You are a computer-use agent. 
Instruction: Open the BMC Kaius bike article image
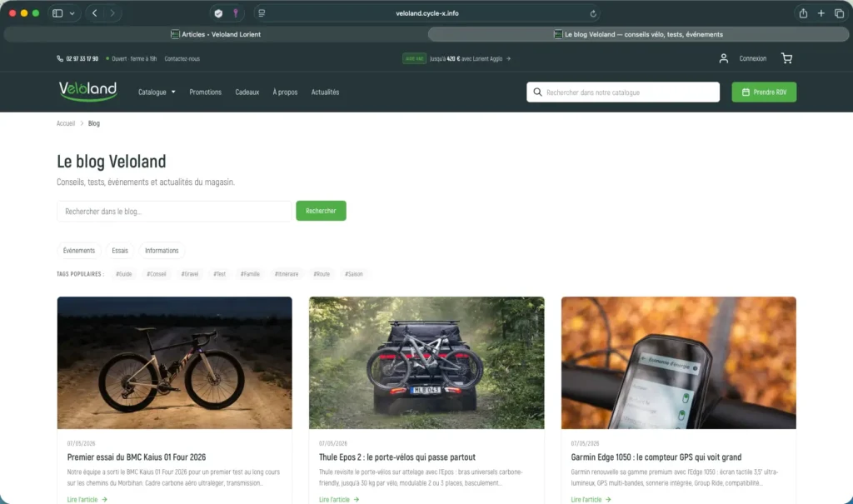coord(175,362)
